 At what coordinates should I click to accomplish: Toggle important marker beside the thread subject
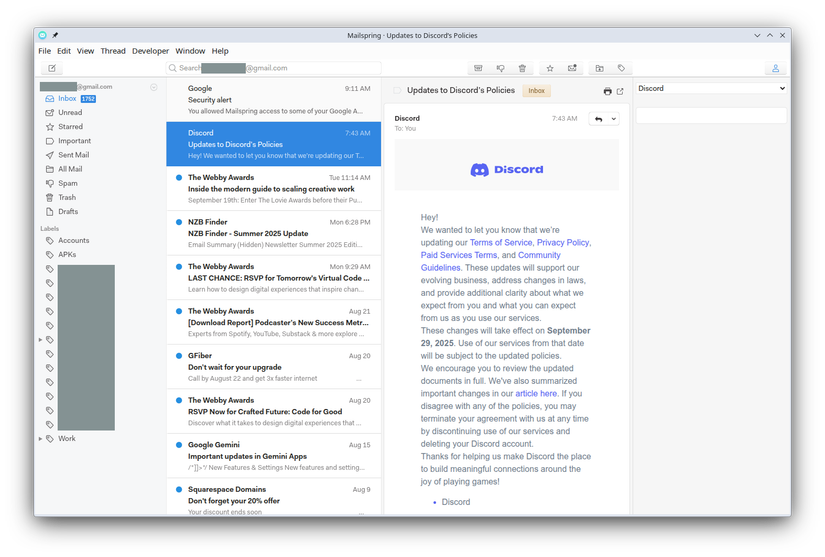point(397,90)
